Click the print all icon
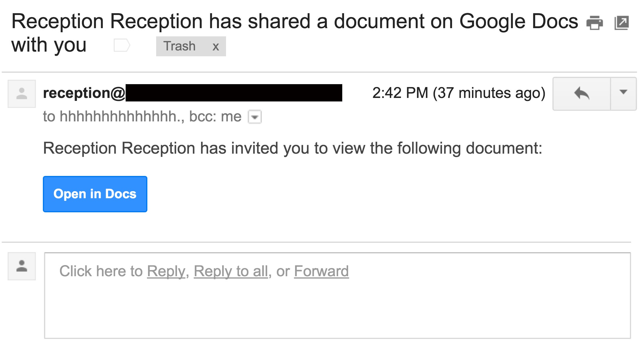This screenshot has height=346, width=644. click(x=594, y=23)
